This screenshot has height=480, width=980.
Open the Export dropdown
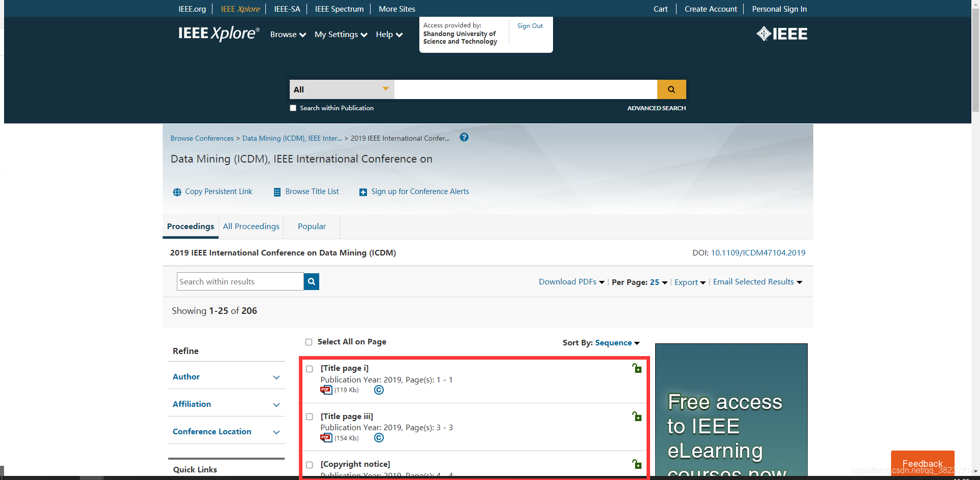coord(690,282)
